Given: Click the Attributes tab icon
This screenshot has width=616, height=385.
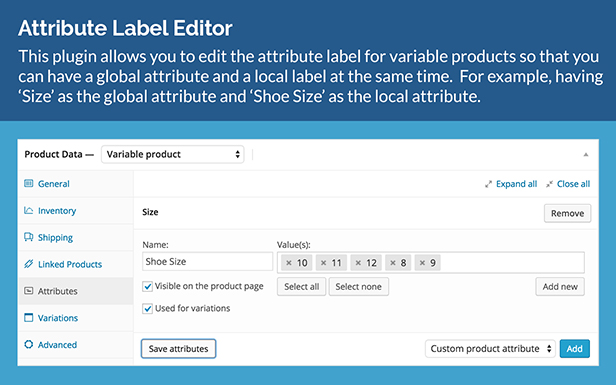Looking at the screenshot, I should coord(29,291).
